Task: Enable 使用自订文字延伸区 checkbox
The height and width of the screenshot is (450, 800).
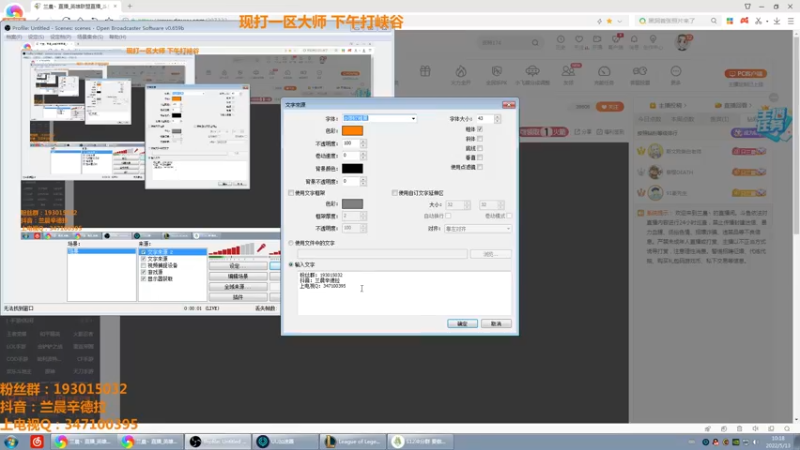Action: [x=394, y=193]
